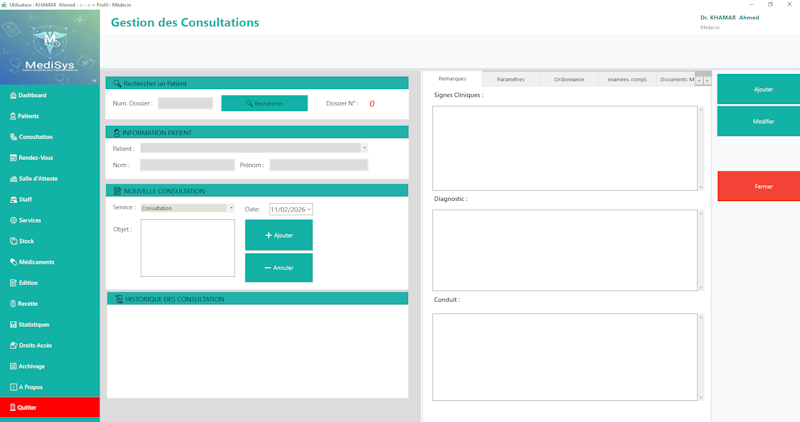Click the minus icon on Annuler button

pos(267,268)
